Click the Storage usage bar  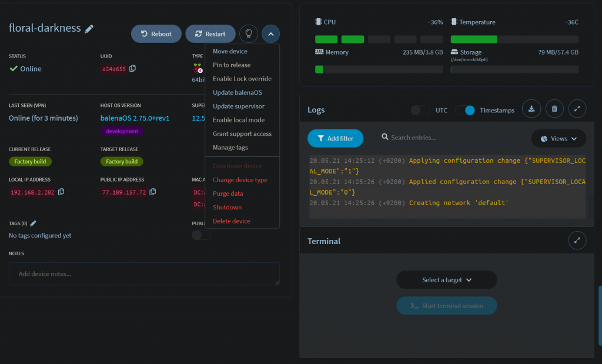coord(514,69)
